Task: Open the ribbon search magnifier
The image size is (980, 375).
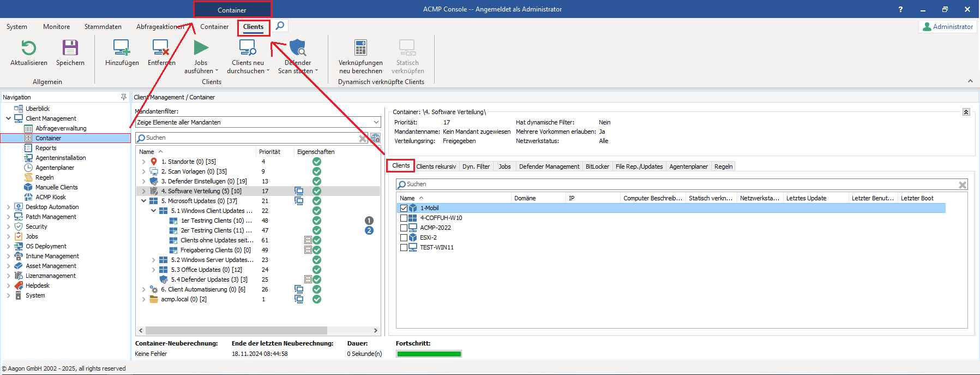Action: [x=280, y=26]
